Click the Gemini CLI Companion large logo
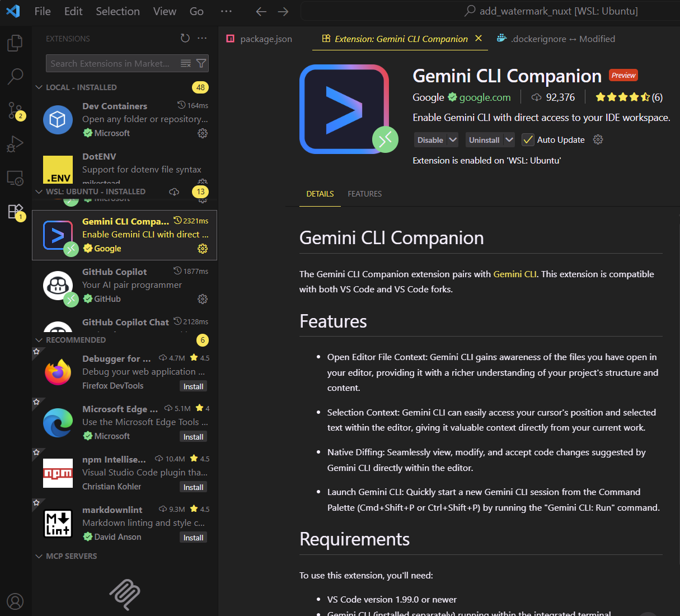Viewport: 680px width, 616px height. (x=344, y=109)
